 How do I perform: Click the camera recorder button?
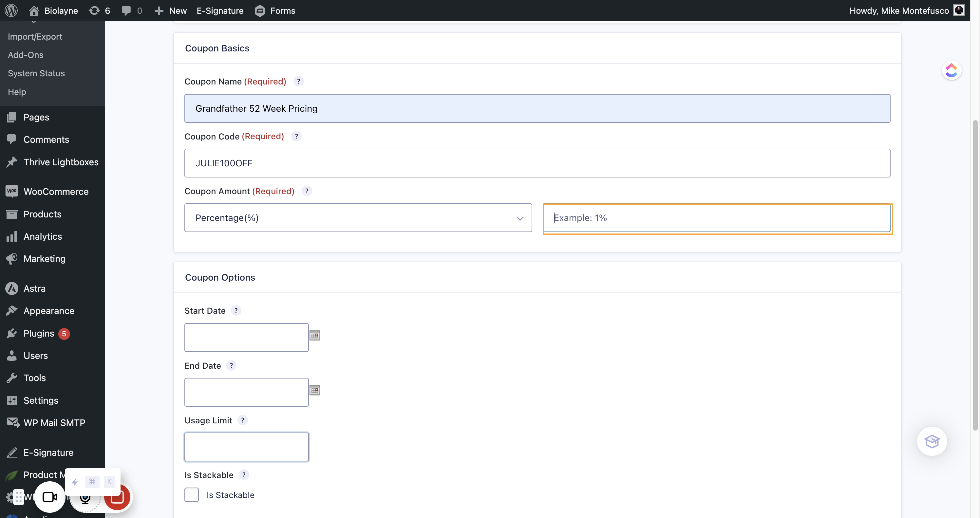[x=50, y=497]
